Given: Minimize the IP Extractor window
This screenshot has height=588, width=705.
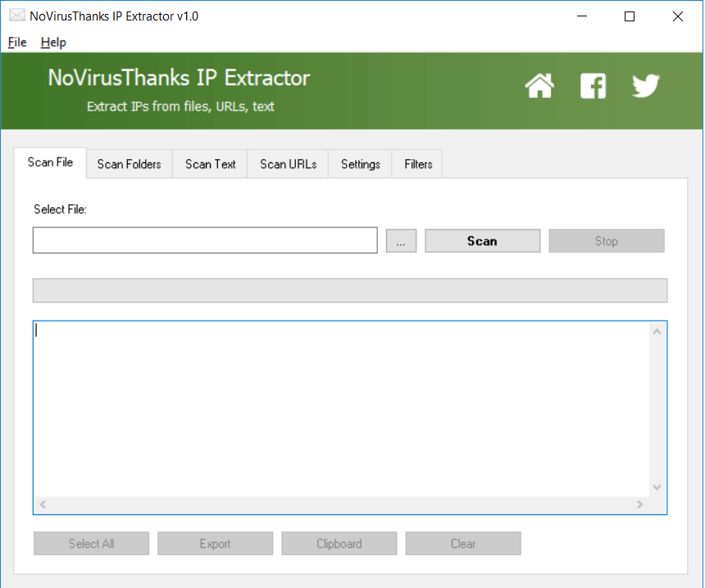Looking at the screenshot, I should 582,16.
